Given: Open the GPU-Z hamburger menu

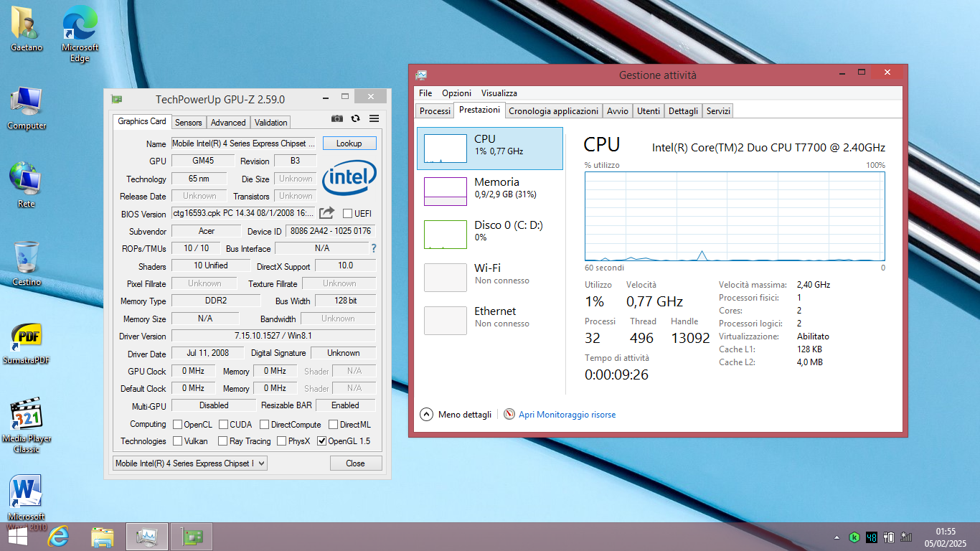Looking at the screenshot, I should (x=374, y=119).
